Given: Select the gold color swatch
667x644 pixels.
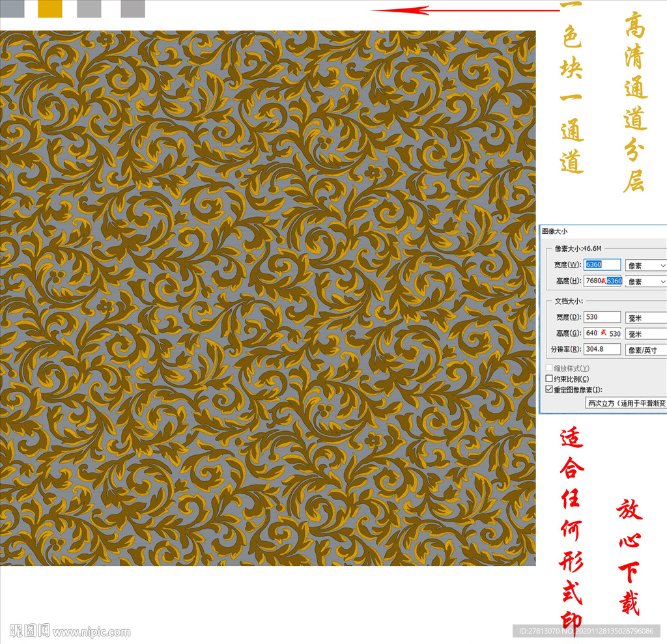Looking at the screenshot, I should (50, 8).
